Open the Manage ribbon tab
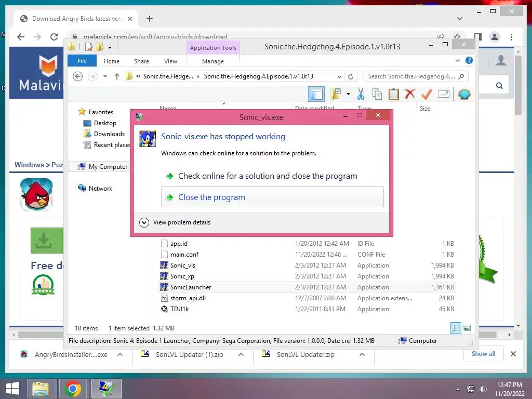 (x=213, y=61)
